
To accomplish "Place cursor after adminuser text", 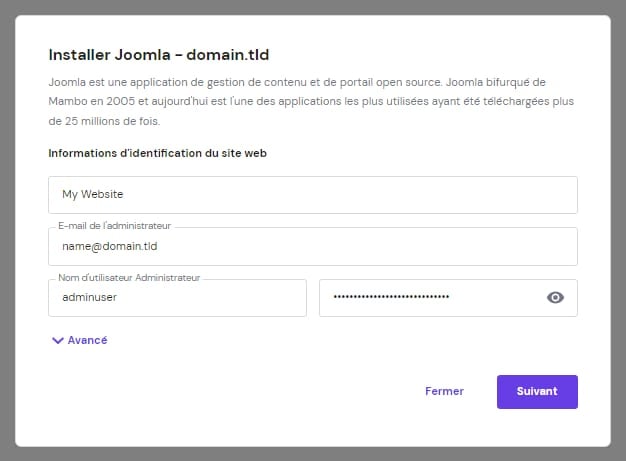I will tap(117, 297).
